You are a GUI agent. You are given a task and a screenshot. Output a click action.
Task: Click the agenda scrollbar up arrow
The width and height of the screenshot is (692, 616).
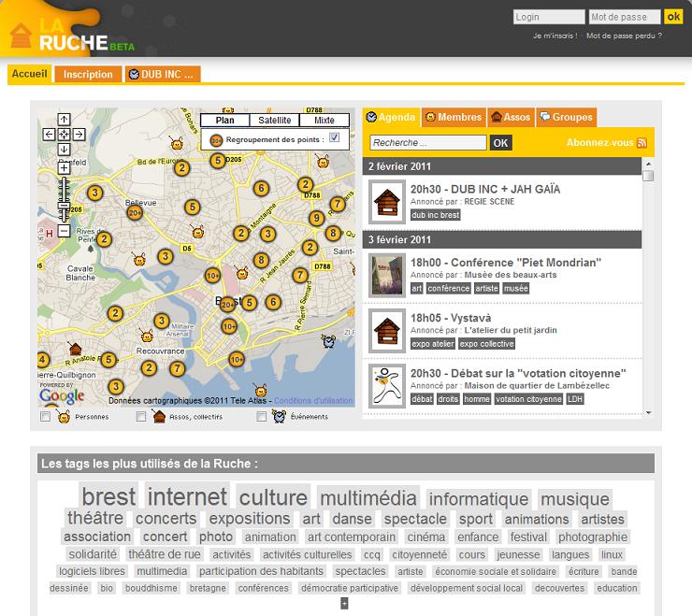coord(648,164)
